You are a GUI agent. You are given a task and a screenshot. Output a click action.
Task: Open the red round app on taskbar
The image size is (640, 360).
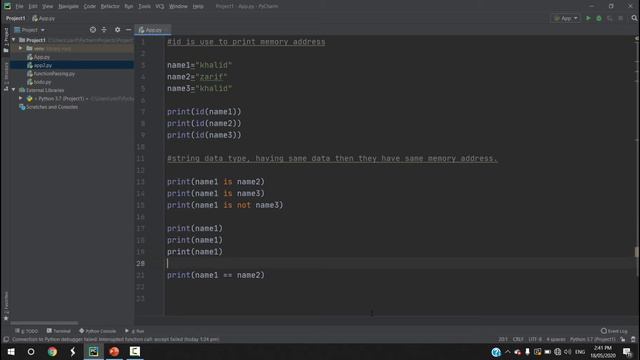click(114, 351)
